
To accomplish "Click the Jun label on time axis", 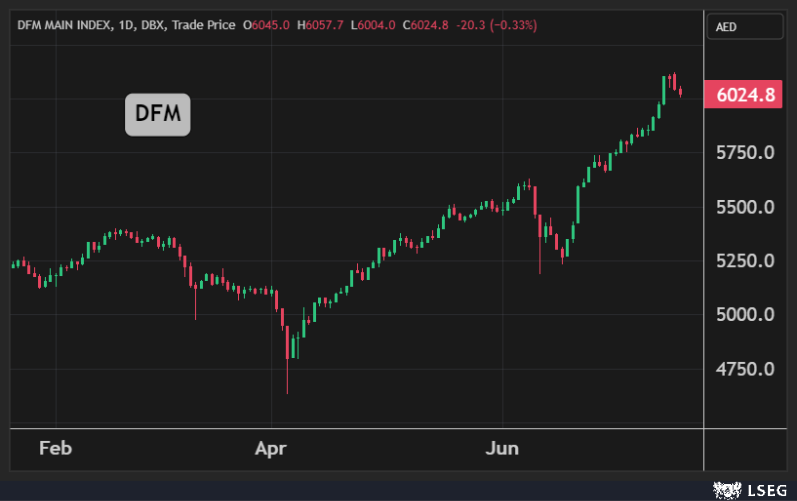I will click(502, 448).
